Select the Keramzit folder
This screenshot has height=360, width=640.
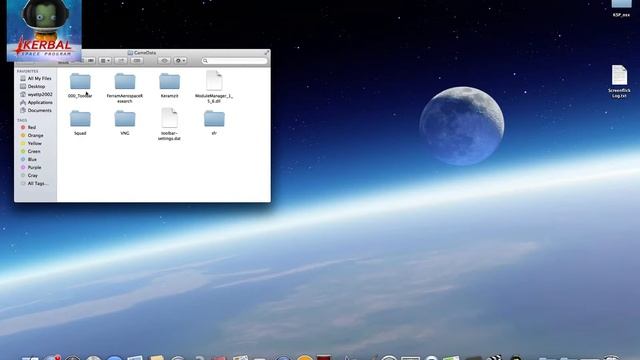click(169, 81)
